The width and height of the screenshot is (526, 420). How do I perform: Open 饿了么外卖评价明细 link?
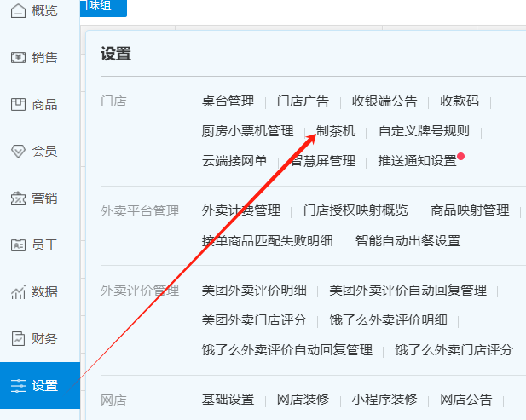point(388,320)
